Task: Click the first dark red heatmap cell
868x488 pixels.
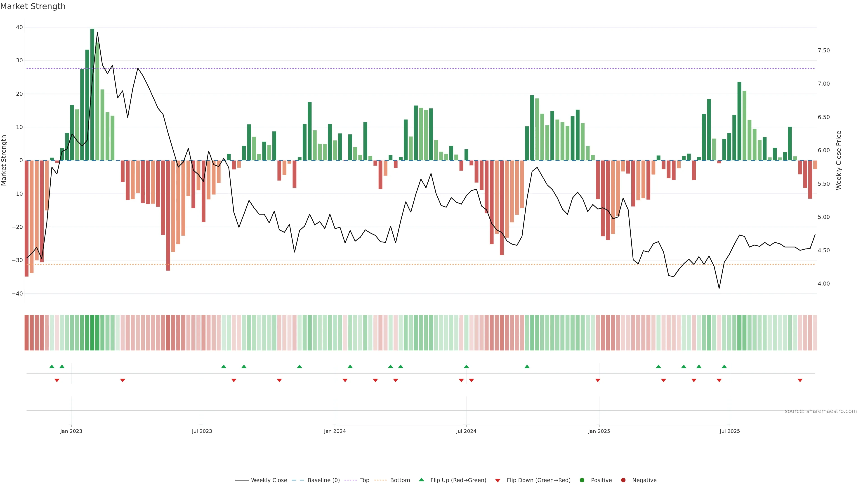Action: coord(27,332)
